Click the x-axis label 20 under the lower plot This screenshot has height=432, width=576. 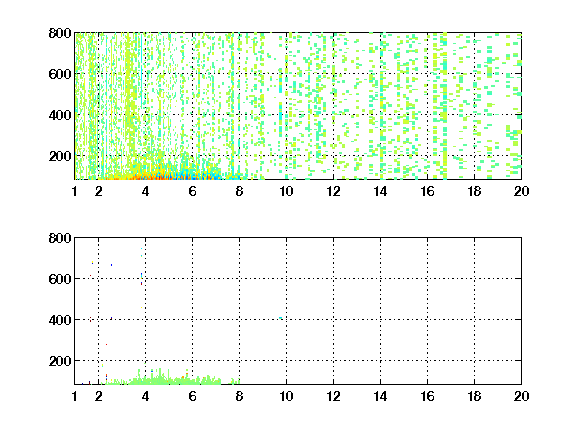[x=521, y=396]
